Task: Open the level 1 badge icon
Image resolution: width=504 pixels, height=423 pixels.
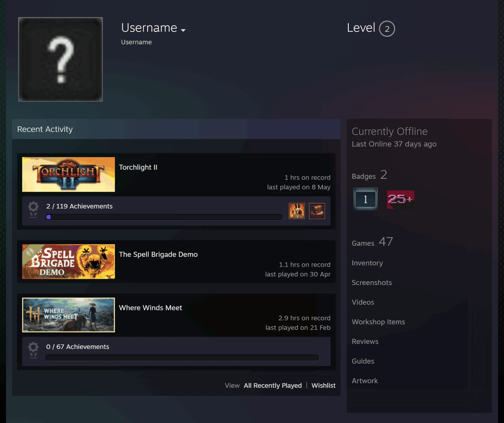Action: click(365, 199)
